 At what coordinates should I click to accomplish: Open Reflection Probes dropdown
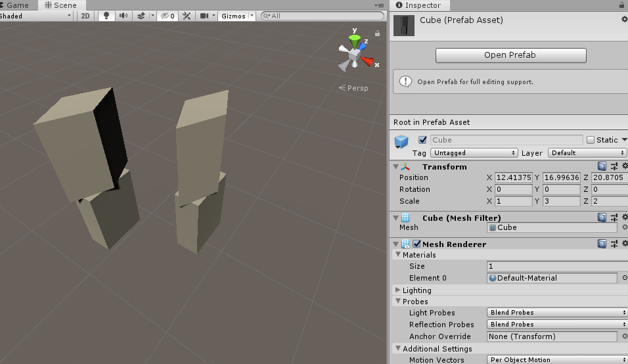coord(558,325)
